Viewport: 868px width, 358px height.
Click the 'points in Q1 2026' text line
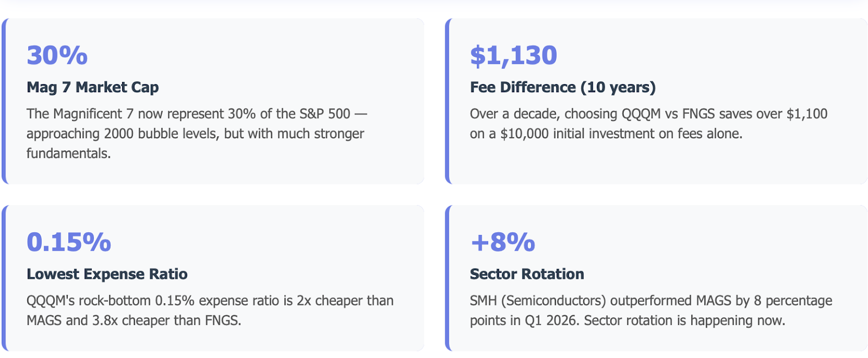628,321
